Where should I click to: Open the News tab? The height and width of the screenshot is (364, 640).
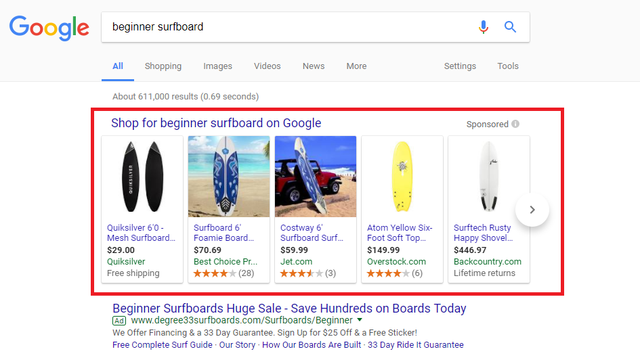[x=314, y=66]
